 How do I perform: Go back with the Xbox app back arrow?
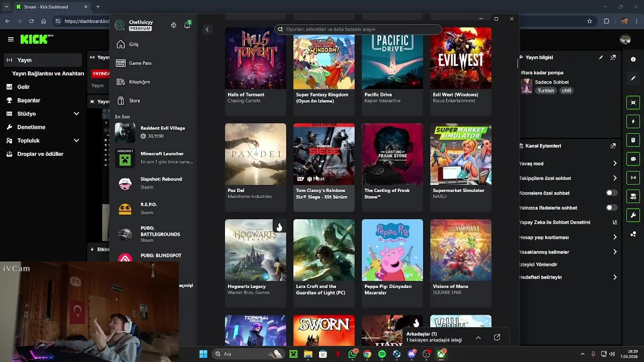pyautogui.click(x=207, y=29)
